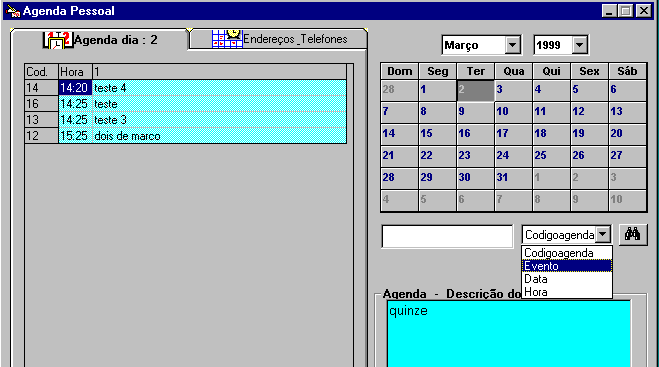
Task: Open the 1999 year dropdown arrow
Action: 580,45
